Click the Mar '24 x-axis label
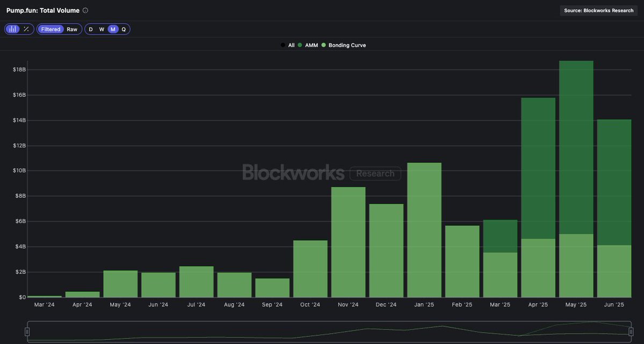Viewport: 644px width, 344px height. coord(45,305)
